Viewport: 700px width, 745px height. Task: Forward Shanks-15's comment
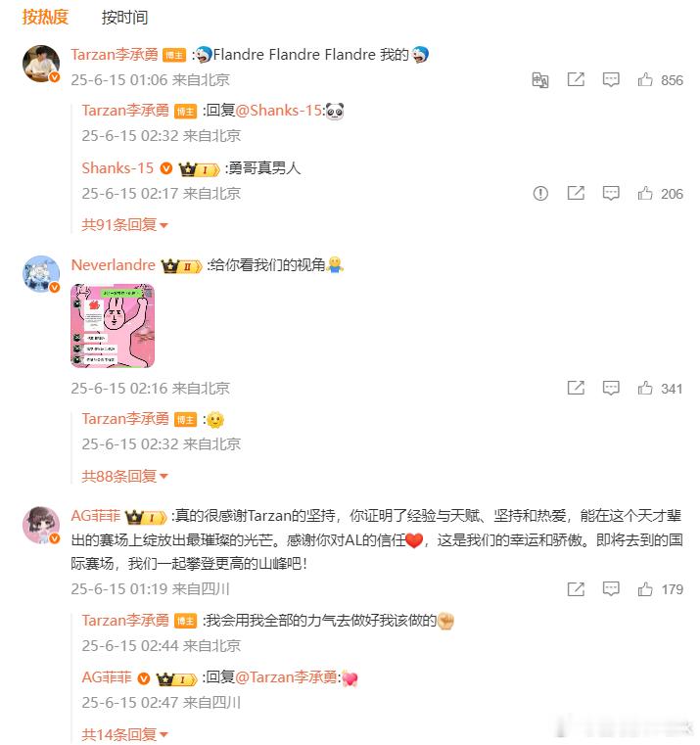point(576,193)
